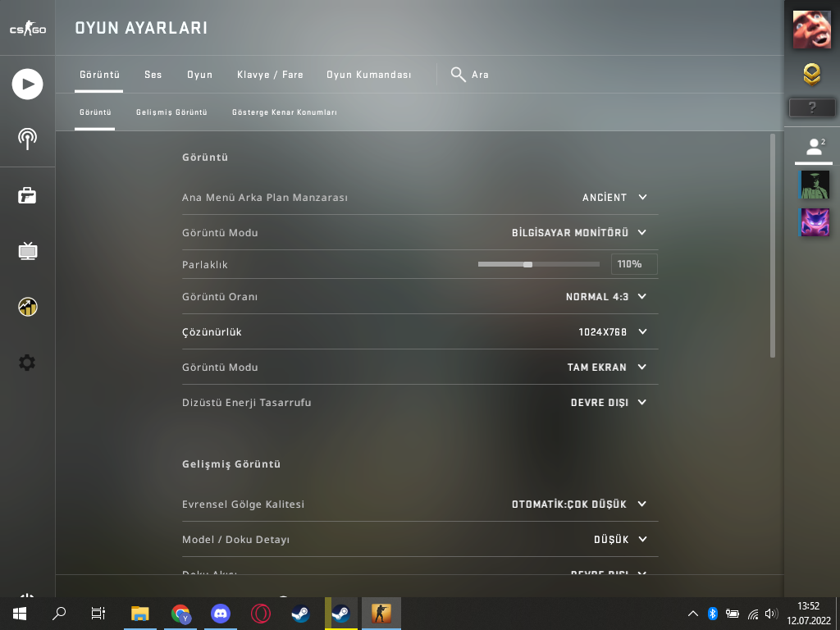Select the Görüntü sub-tab
Viewport: 840px width, 630px height.
tap(95, 112)
